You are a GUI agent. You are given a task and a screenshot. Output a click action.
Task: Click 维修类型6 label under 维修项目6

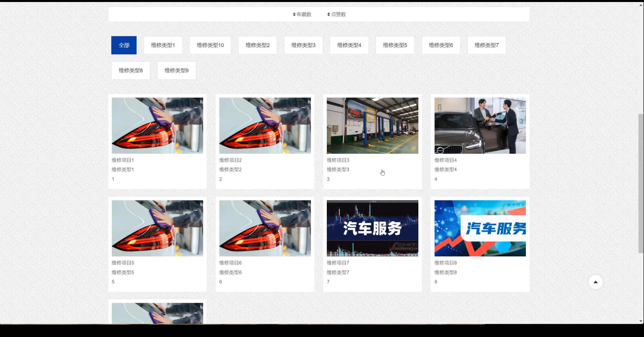coord(230,272)
